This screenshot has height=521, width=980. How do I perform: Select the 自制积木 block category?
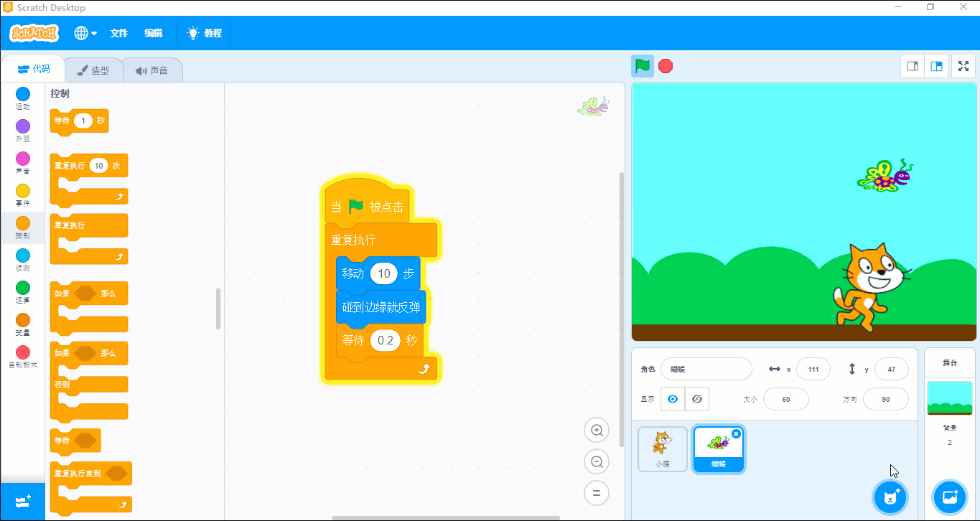[23, 357]
